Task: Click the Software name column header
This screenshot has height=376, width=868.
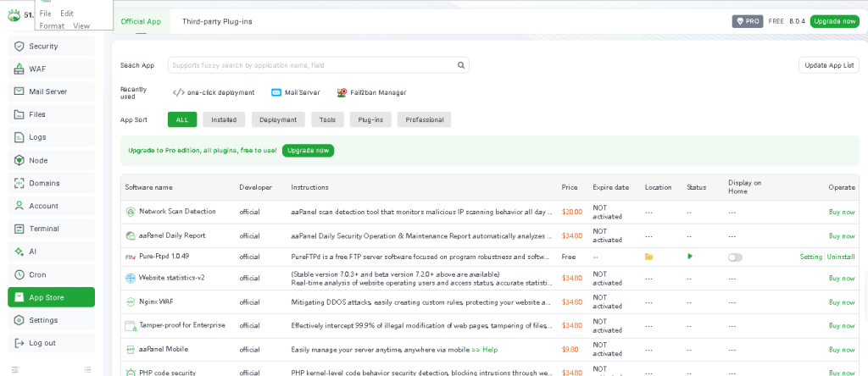Action: (x=148, y=187)
